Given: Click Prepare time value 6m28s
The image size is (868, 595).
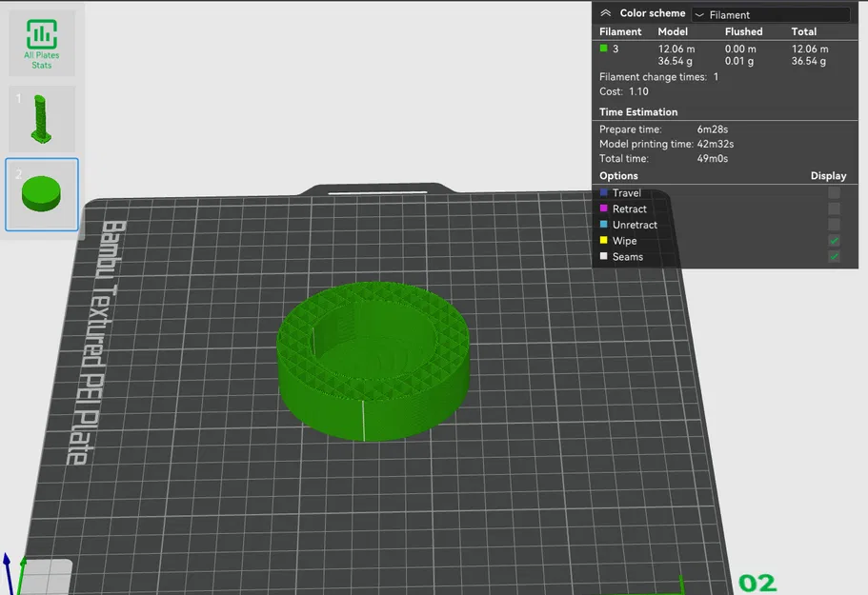Looking at the screenshot, I should click(x=713, y=129).
